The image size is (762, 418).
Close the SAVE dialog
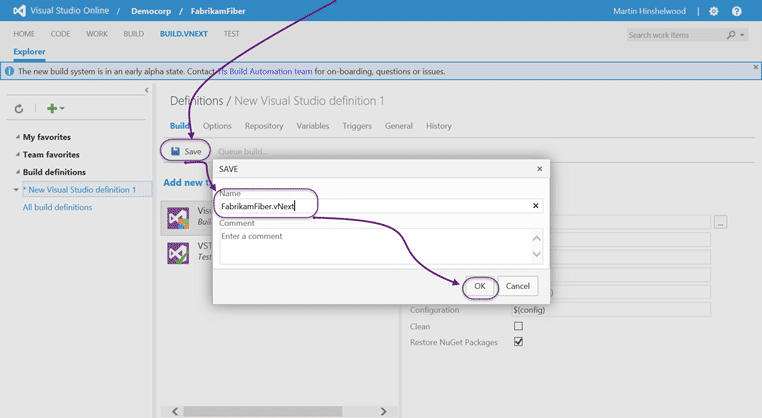tap(539, 169)
